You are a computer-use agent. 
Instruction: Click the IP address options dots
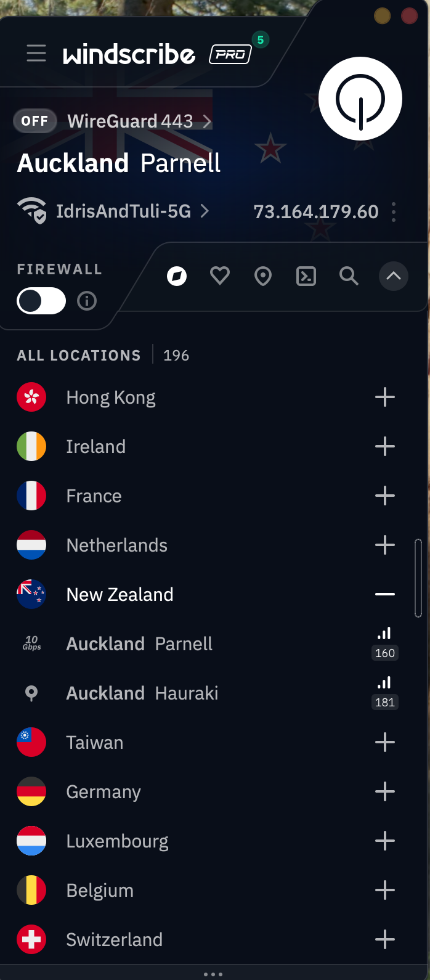pos(394,212)
